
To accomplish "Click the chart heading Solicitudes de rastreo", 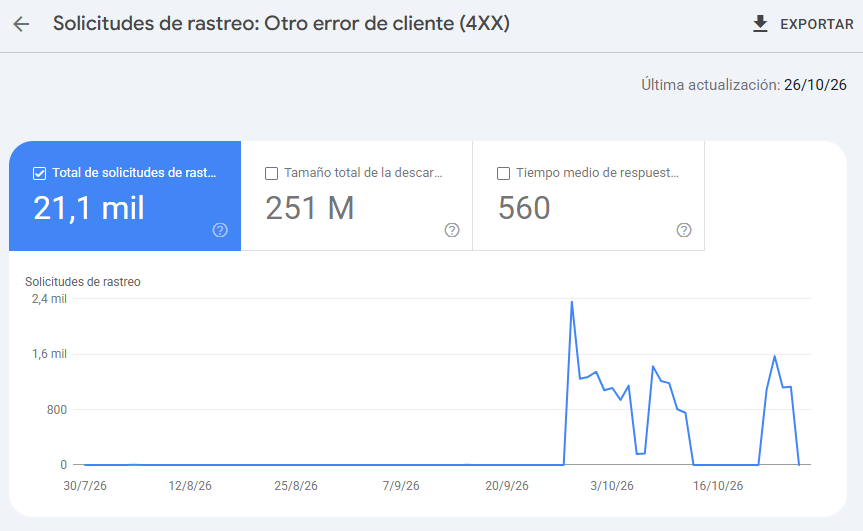I will click(x=83, y=282).
